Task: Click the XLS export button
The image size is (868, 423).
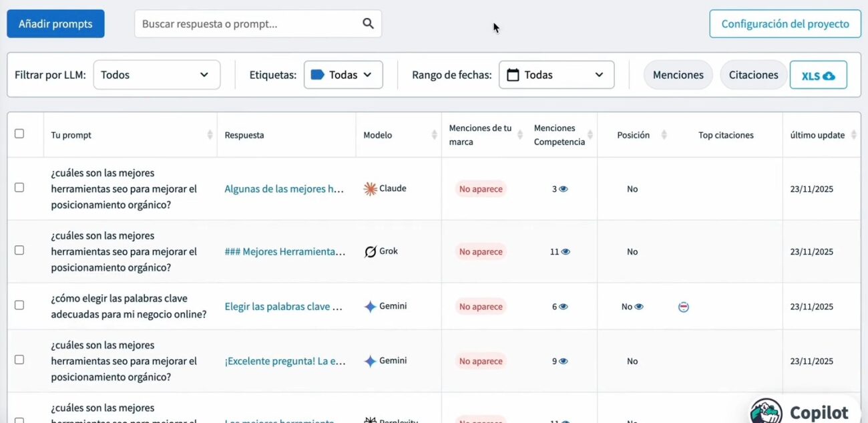Action: click(x=819, y=75)
